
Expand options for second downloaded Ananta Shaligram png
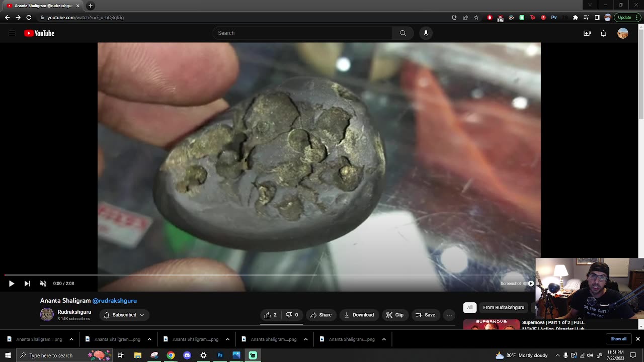[x=149, y=339]
